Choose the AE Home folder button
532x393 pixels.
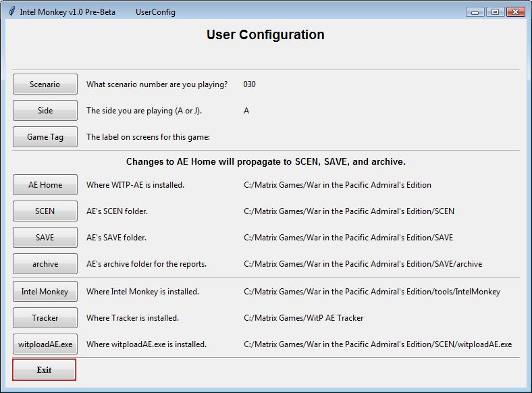click(x=45, y=185)
